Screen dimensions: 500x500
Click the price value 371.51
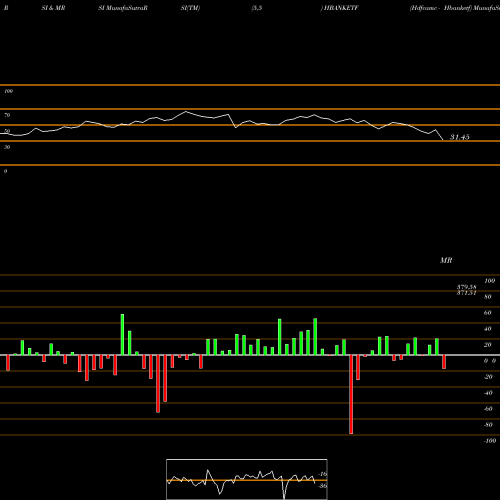[466, 293]
